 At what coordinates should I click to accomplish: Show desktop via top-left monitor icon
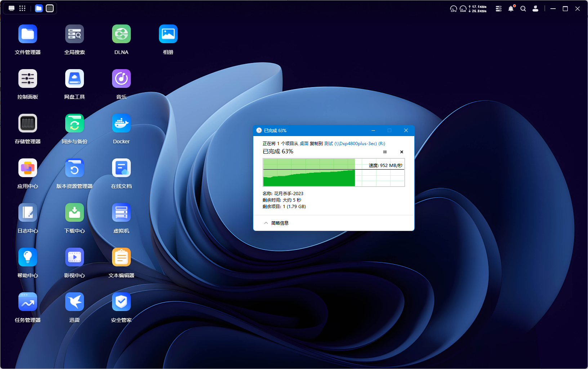click(12, 8)
